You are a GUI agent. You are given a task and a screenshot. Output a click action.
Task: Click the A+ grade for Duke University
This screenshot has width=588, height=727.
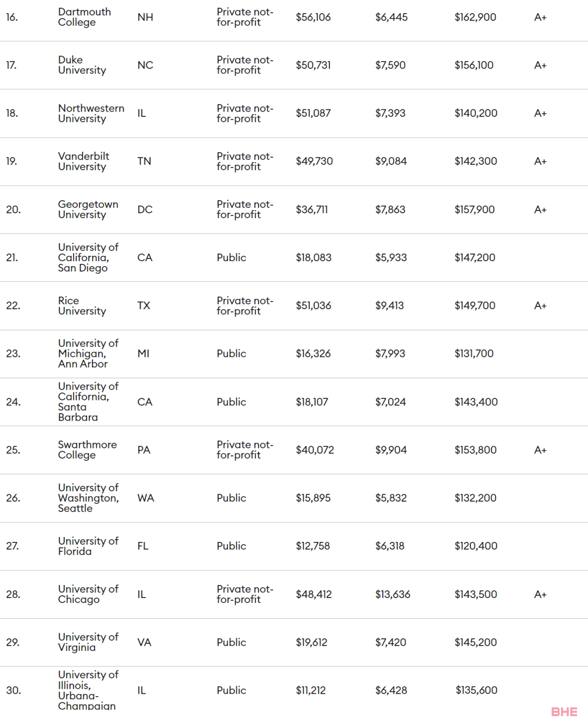pyautogui.click(x=540, y=65)
